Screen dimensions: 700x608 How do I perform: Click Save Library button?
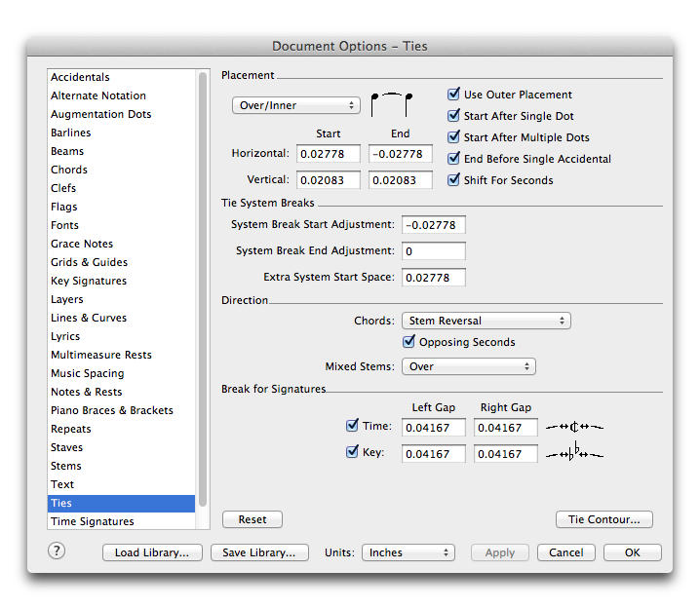(259, 552)
